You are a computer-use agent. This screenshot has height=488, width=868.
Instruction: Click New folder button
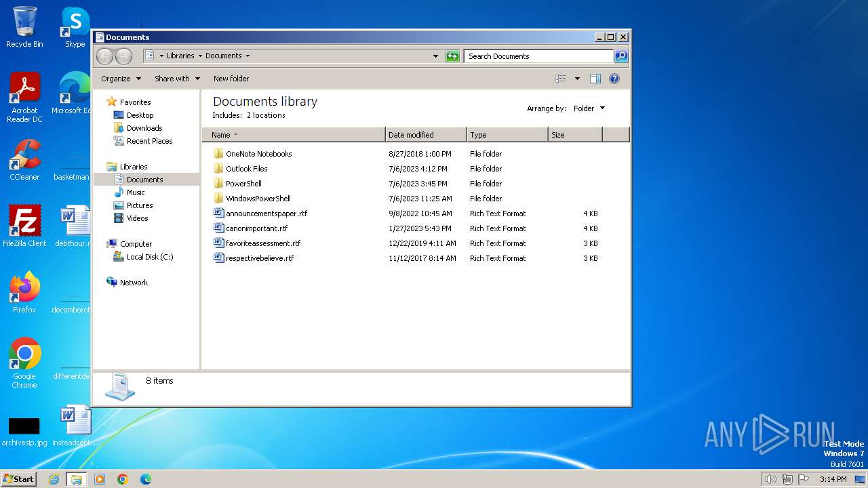(x=231, y=79)
